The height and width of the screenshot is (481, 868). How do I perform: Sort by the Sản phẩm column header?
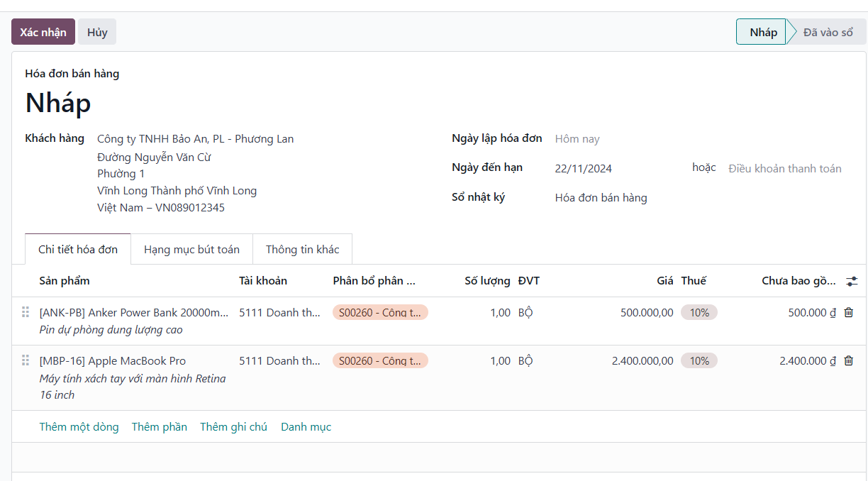pos(65,280)
